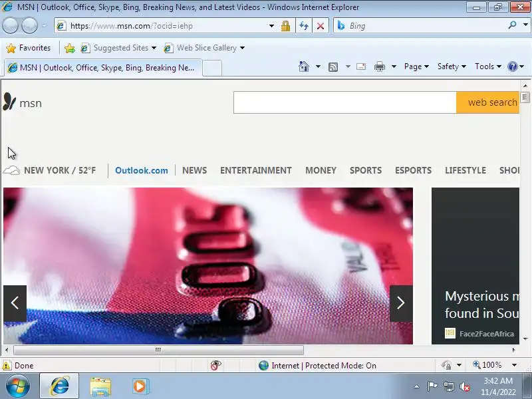Click the Action Center flag tray icon
Viewport: 532px width, 399px height.
pos(432,386)
